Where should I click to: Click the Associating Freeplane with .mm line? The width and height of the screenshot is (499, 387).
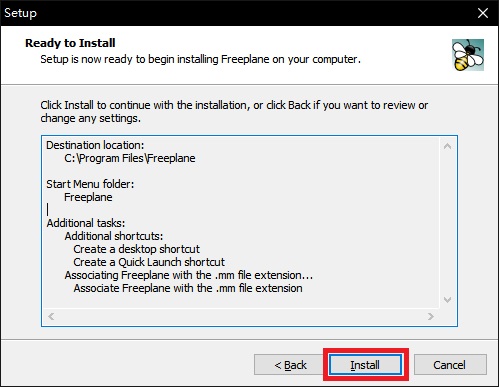click(189, 275)
